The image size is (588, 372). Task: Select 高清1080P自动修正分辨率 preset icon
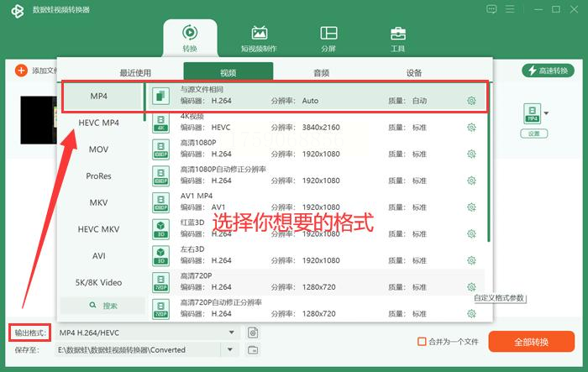coord(160,176)
